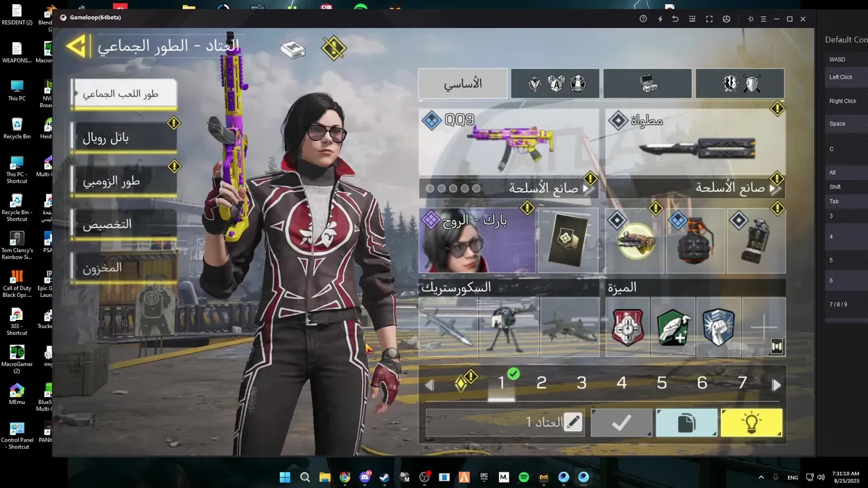The width and height of the screenshot is (868, 488).
Task: Select the green perk icon under الميزة
Action: 673,327
